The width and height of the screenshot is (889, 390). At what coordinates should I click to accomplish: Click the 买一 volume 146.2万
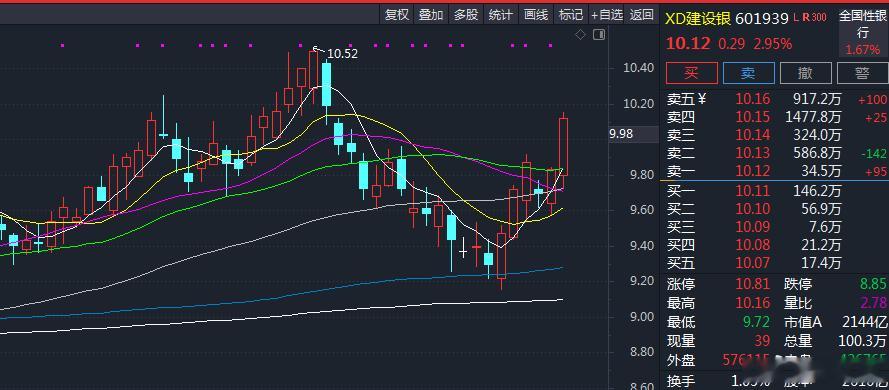pyautogui.click(x=816, y=192)
